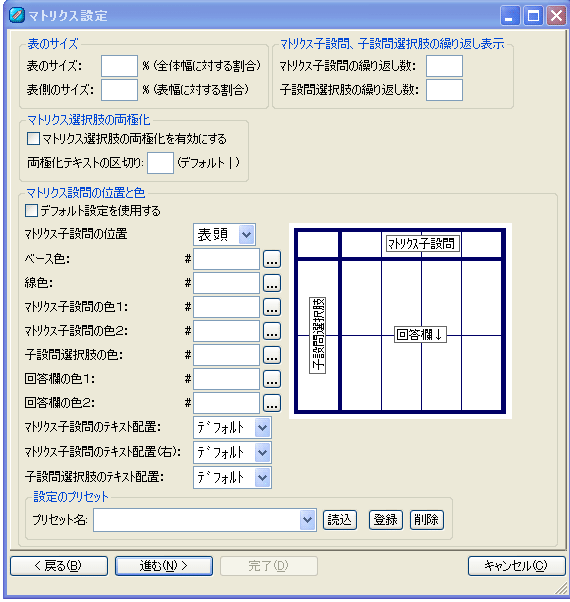This screenshot has height=602, width=570.
Task: Click the < 戻る(B) button
Action: pyautogui.click(x=59, y=566)
